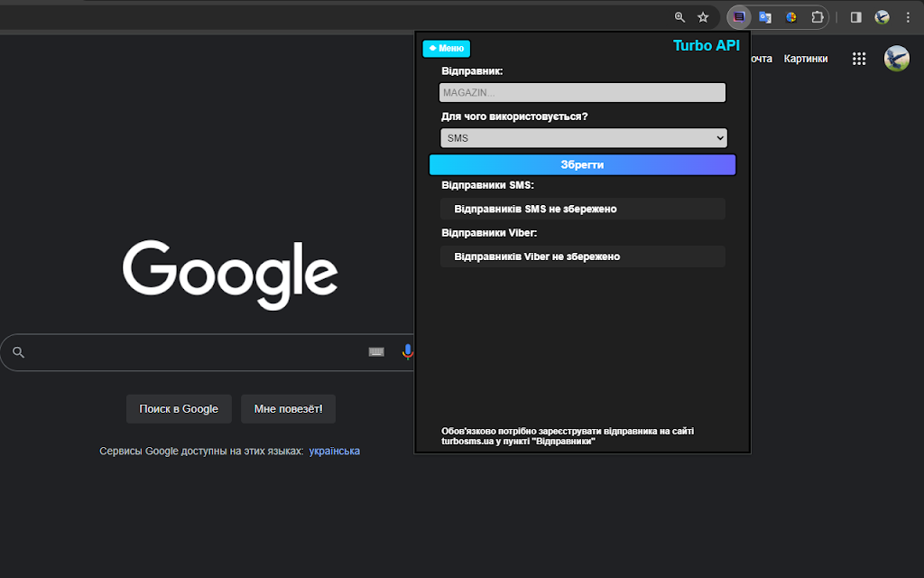Click the 'Відправники Viber:' heading
Viewport: 924px width, 578px height.
click(x=489, y=232)
